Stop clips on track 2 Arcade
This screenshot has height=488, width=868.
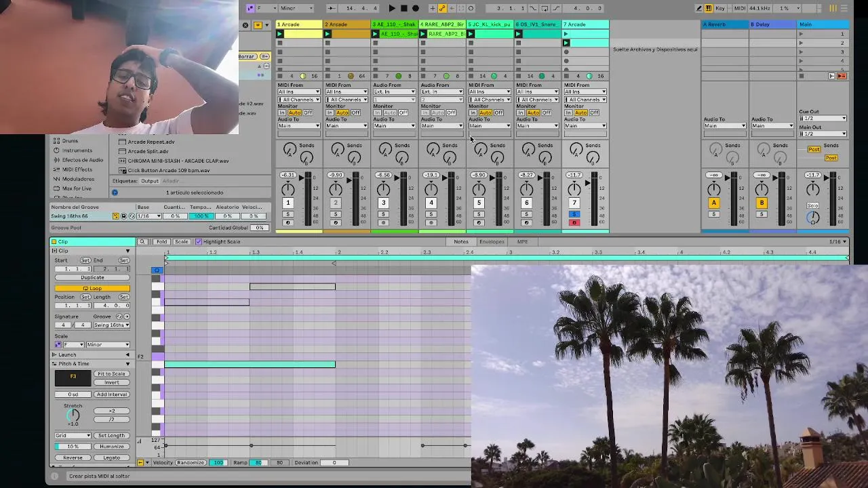tap(328, 76)
